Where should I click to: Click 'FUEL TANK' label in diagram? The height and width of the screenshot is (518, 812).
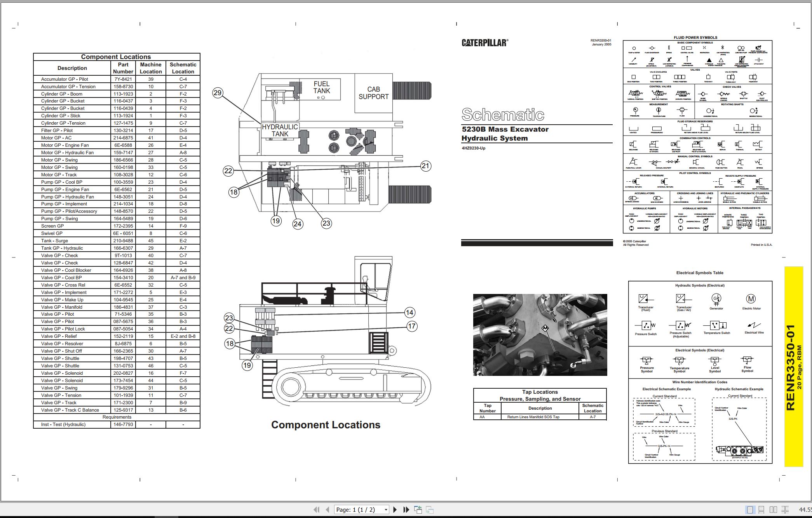[322, 87]
